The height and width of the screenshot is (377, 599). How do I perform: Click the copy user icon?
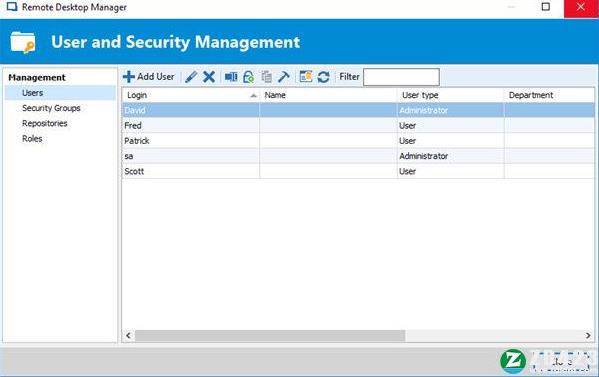tap(267, 77)
